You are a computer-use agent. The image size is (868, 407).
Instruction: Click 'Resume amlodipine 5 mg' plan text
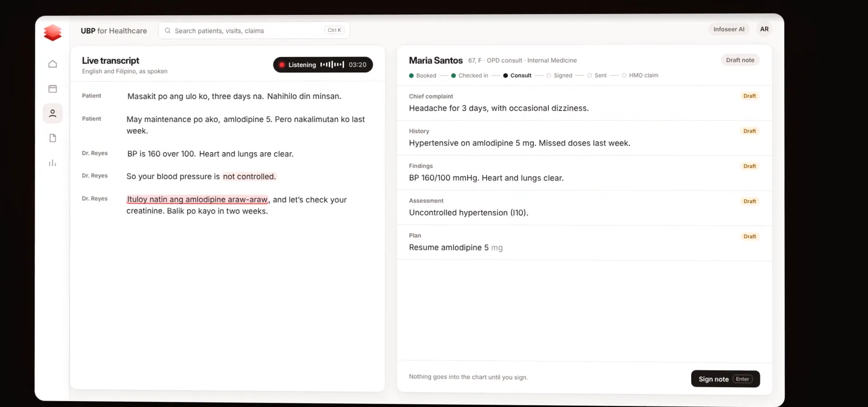pyautogui.click(x=456, y=247)
